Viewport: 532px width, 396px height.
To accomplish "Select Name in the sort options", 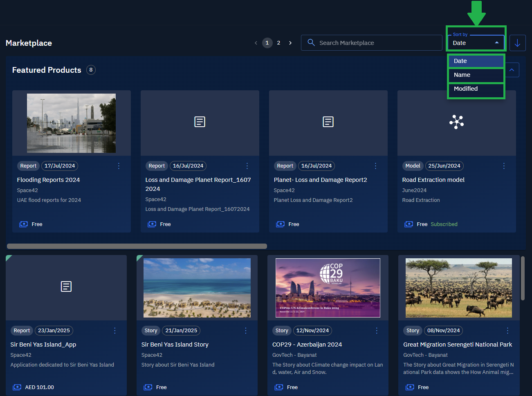I will [x=476, y=75].
